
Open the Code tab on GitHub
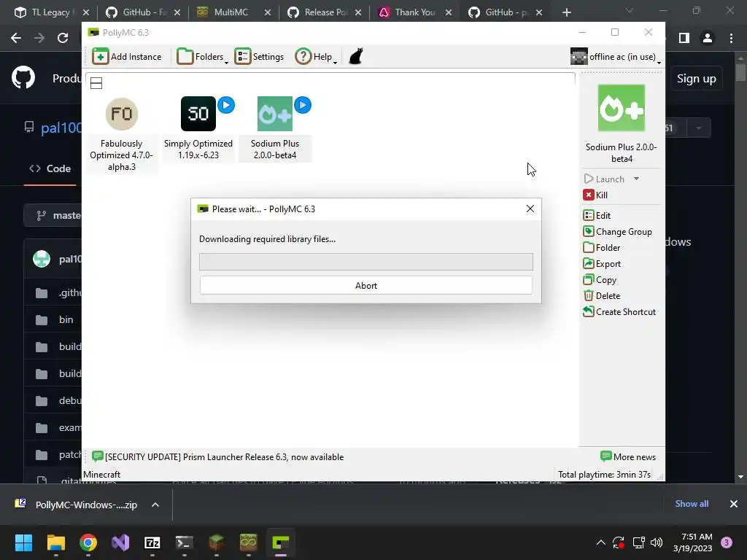coord(50,168)
